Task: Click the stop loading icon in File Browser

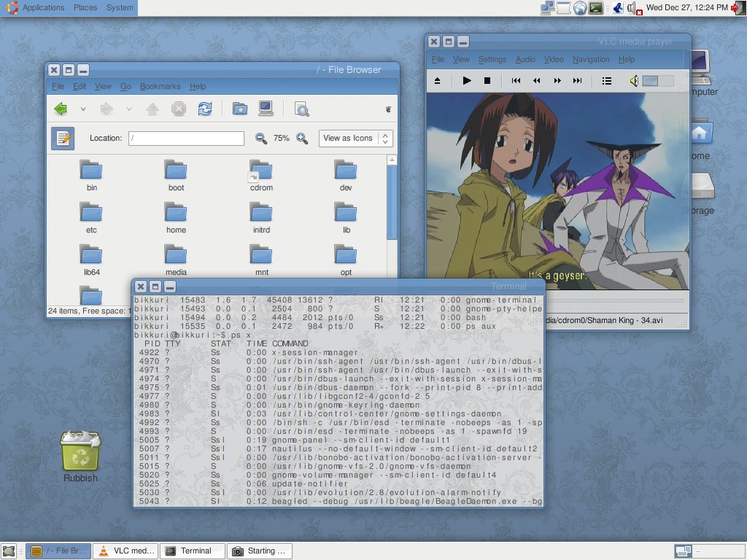Action: 179,109
